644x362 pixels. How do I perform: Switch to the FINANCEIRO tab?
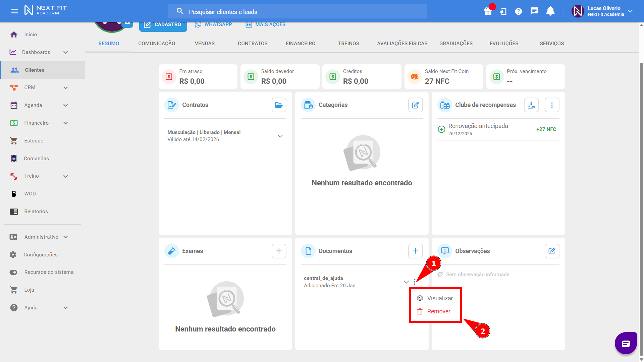click(301, 44)
